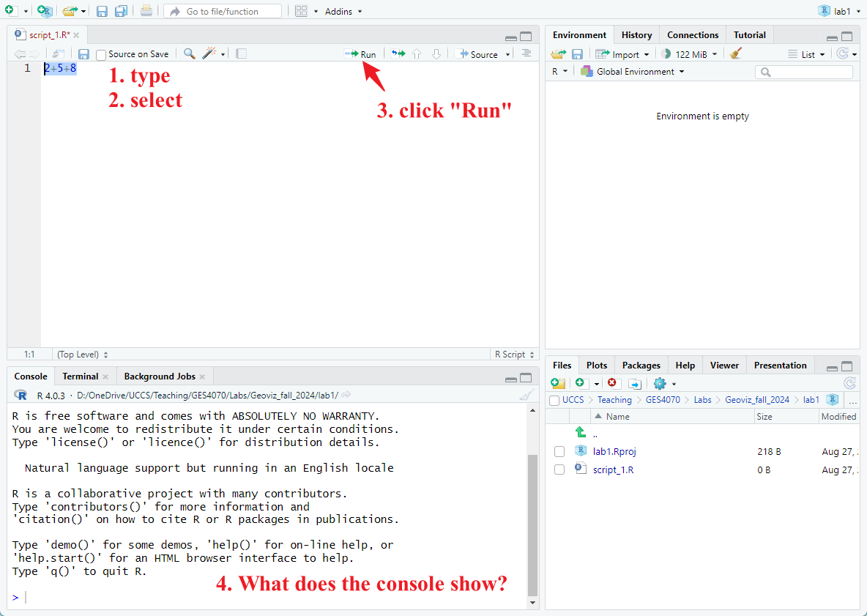Image resolution: width=867 pixels, height=616 pixels.
Task: Click the compile report notebook icon
Action: click(x=242, y=53)
